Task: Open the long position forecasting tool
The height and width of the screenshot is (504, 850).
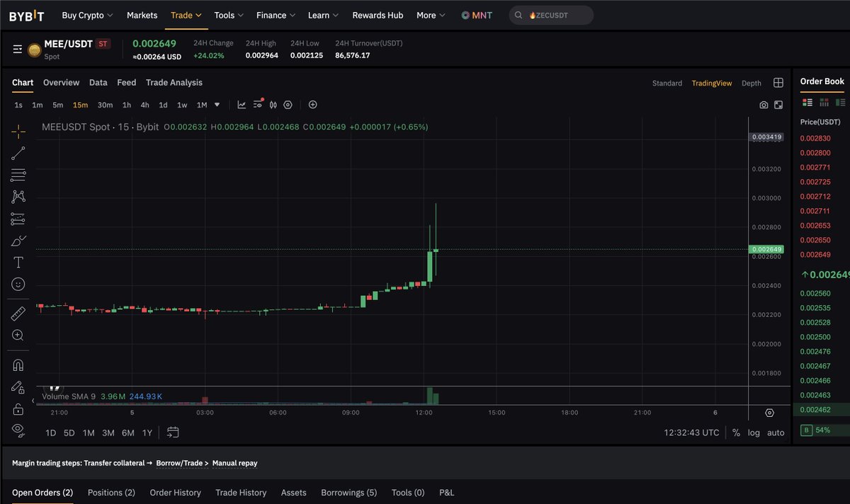Action: tap(18, 219)
